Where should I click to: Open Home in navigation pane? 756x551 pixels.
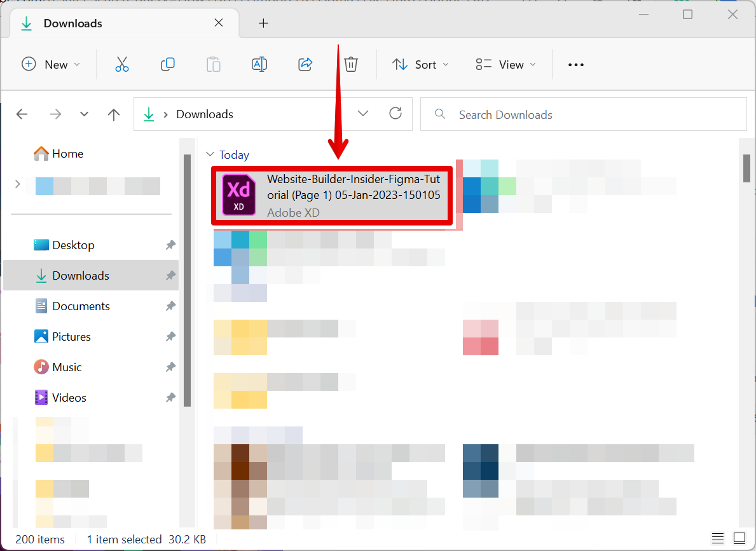[x=58, y=153]
